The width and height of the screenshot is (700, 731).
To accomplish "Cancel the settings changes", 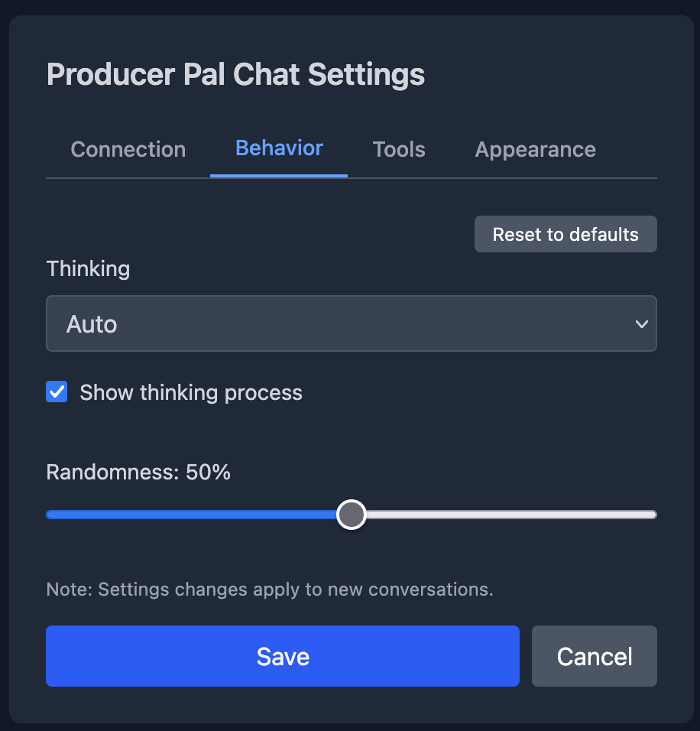I will tap(594, 656).
